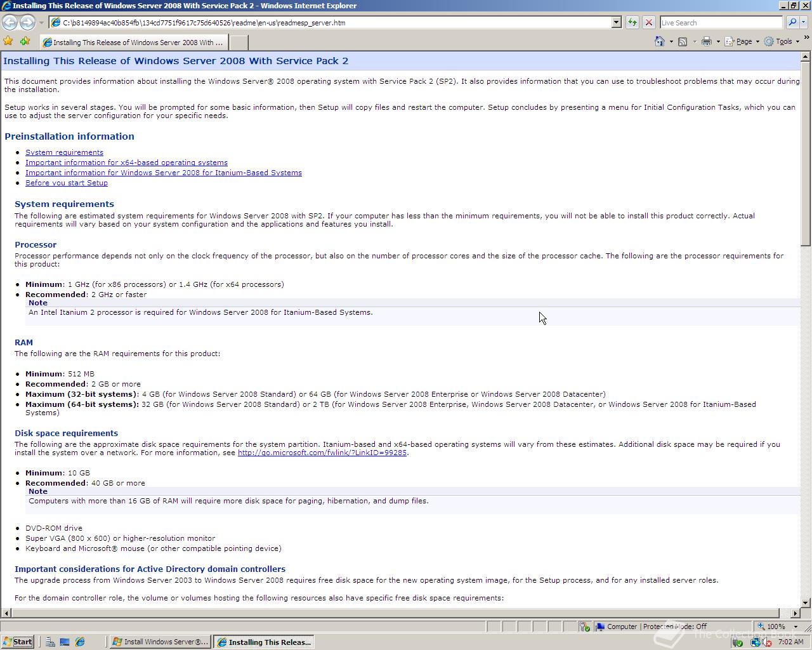Launch Server Manager from Quick Launch

click(x=50, y=642)
